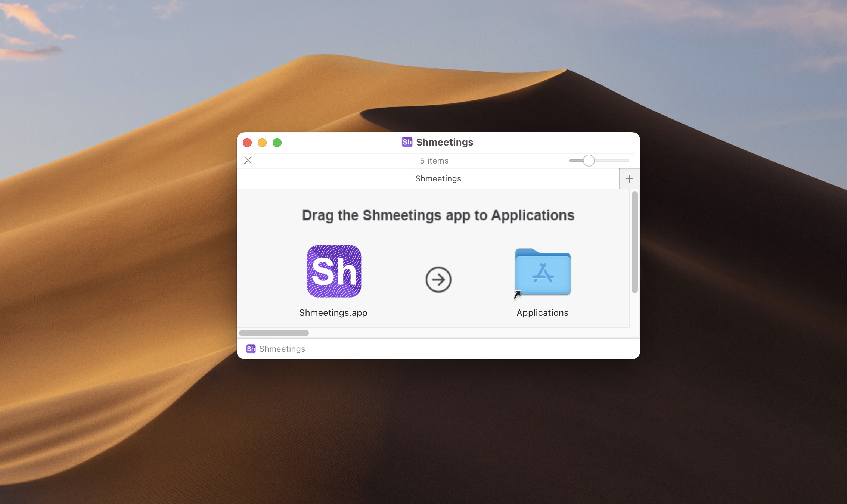Click the Sh icon in the bottom status bar
The height and width of the screenshot is (504, 847).
[251, 349]
